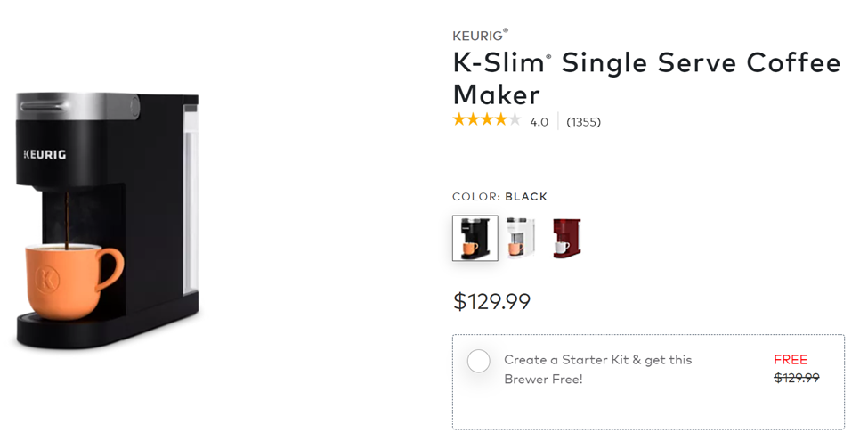Viewport: 868px width, 441px height.
Task: Click the water reservoir on the brewer
Action: click(190, 200)
